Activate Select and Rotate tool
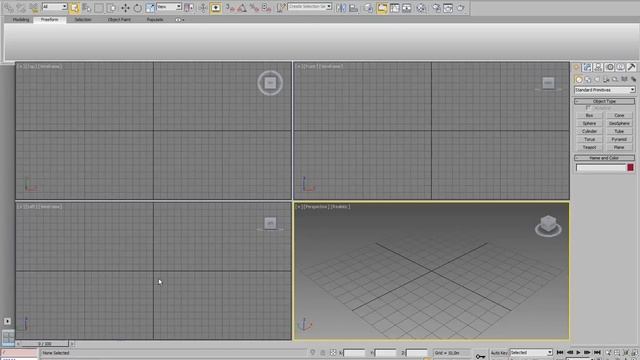The height and width of the screenshot is (360, 640). 138,7
